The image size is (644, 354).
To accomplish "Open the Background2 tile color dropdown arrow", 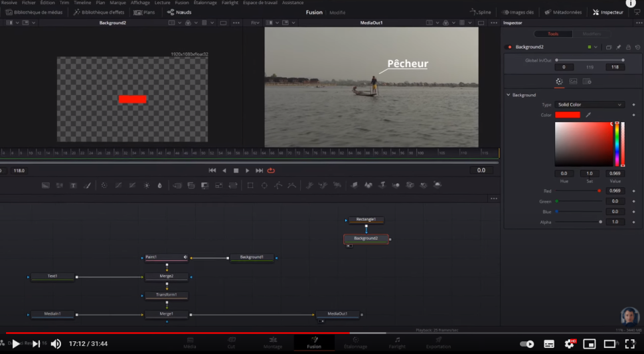I will [x=596, y=47].
